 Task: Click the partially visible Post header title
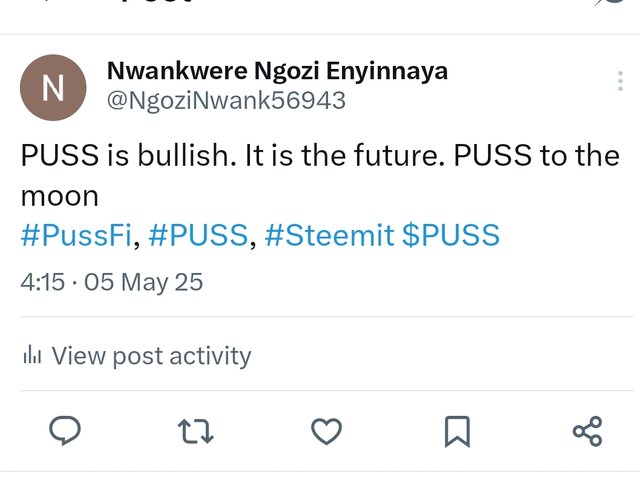pyautogui.click(x=157, y=1)
